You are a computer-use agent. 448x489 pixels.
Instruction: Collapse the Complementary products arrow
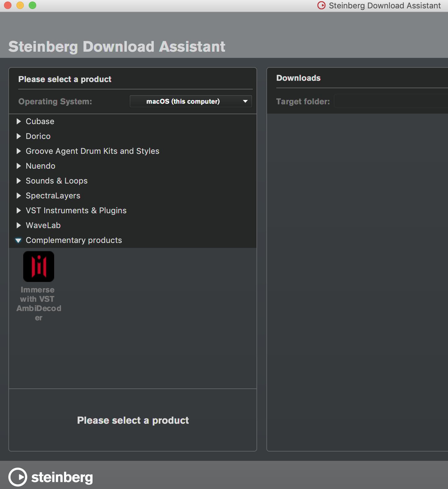point(18,240)
